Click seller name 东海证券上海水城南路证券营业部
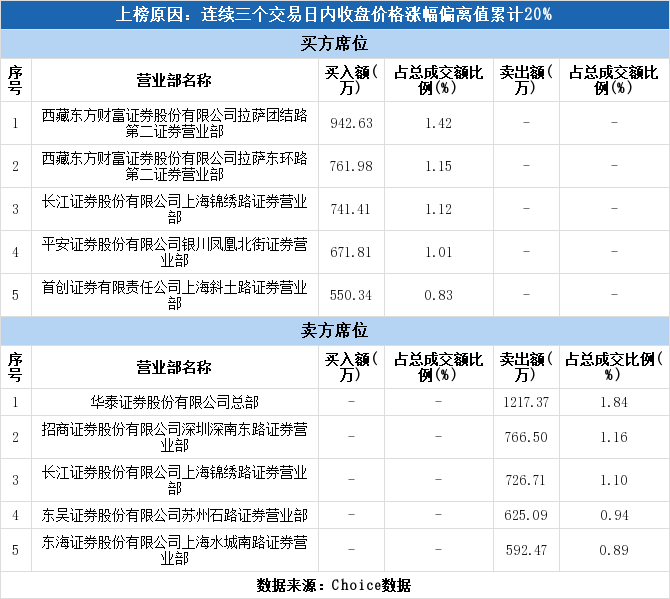Screen dimensions: 670x599 pyautogui.click(x=174, y=550)
